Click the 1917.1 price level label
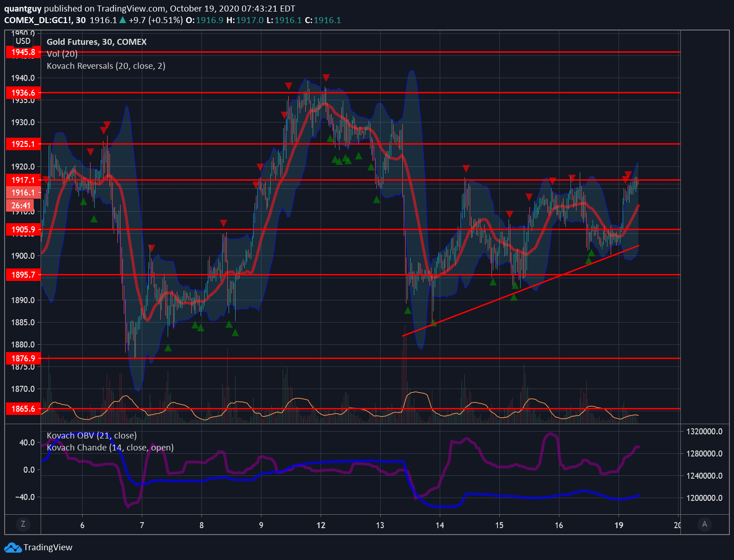The width and height of the screenshot is (734, 560). [23, 180]
